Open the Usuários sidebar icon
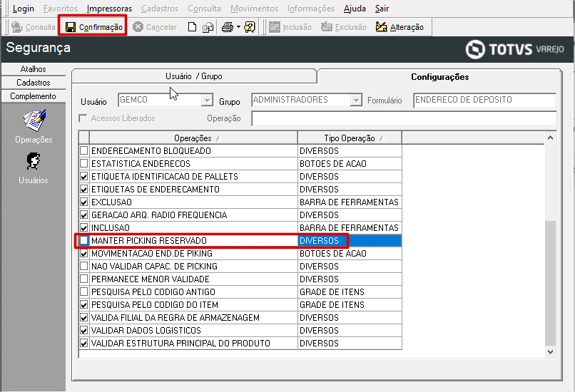The image size is (575, 392). [34, 161]
